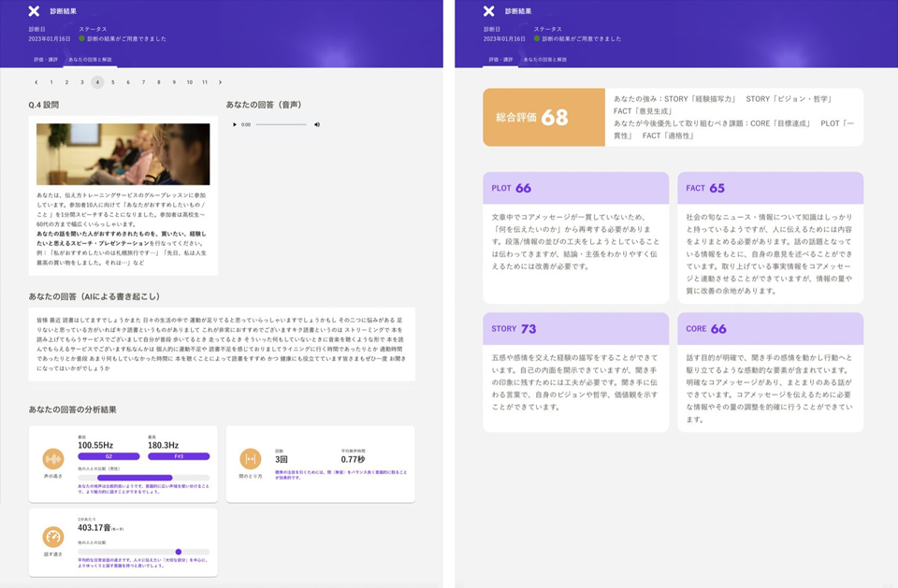Open the PLOT 66 score header

click(575, 188)
